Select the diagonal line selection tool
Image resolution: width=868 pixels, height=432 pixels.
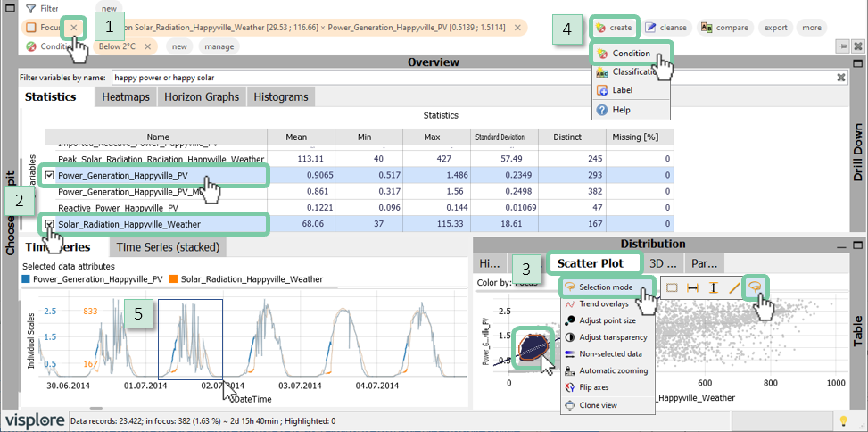click(x=733, y=287)
